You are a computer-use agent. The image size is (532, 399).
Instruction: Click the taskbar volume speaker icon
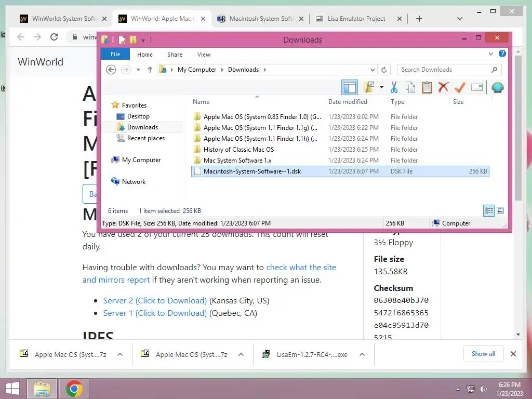pyautogui.click(x=483, y=389)
